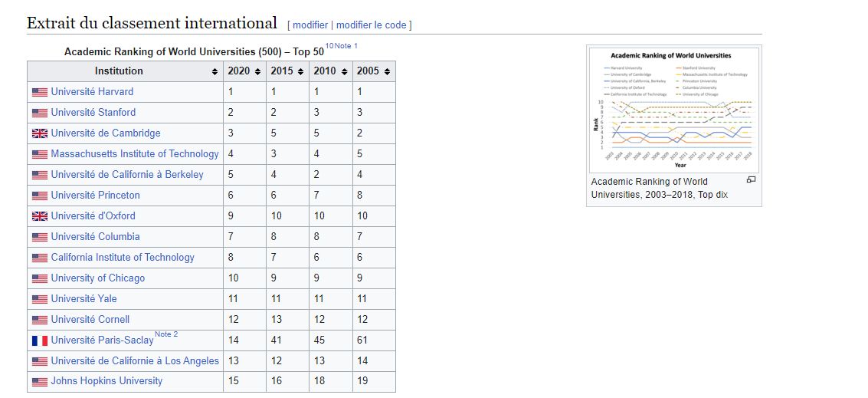Open the Massachusetts Institute of Technology link

(x=135, y=153)
